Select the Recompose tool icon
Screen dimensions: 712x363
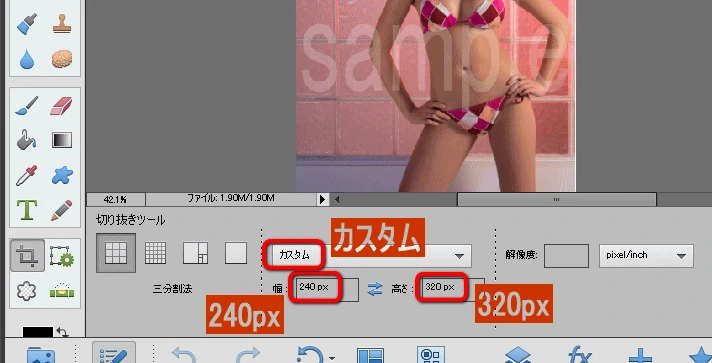[62, 256]
